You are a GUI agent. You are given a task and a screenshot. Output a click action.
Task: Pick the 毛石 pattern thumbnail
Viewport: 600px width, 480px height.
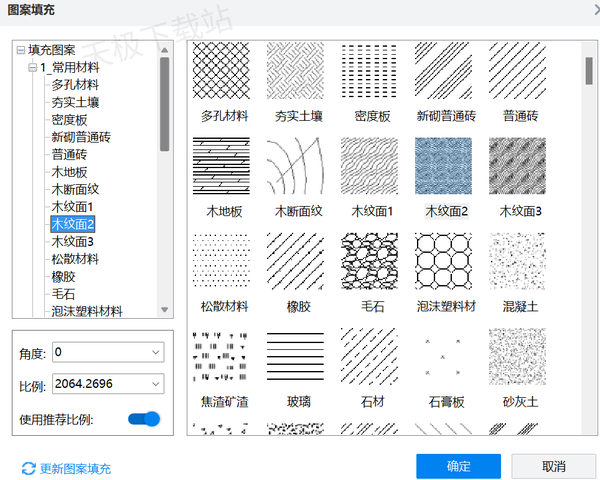click(369, 261)
